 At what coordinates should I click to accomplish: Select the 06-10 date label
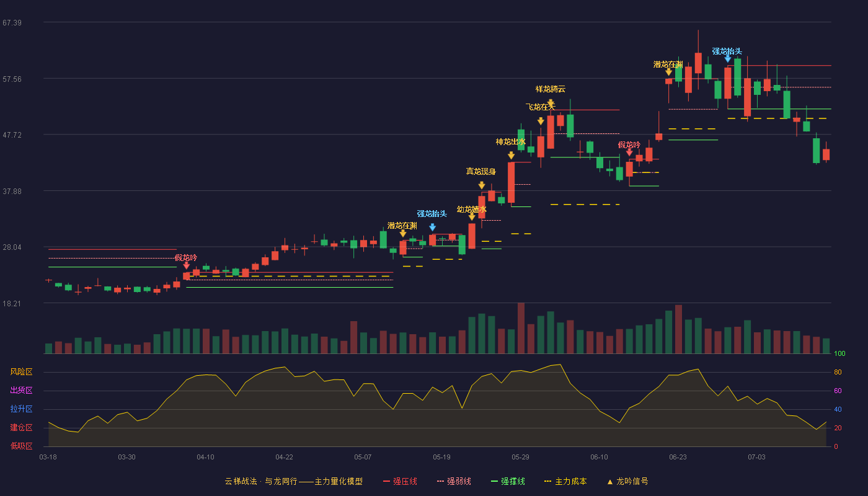[600, 457]
